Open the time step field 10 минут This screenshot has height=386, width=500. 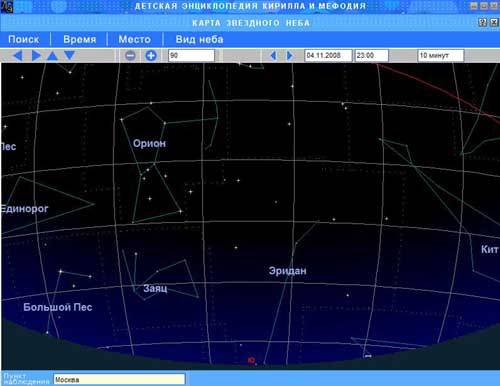(441, 55)
